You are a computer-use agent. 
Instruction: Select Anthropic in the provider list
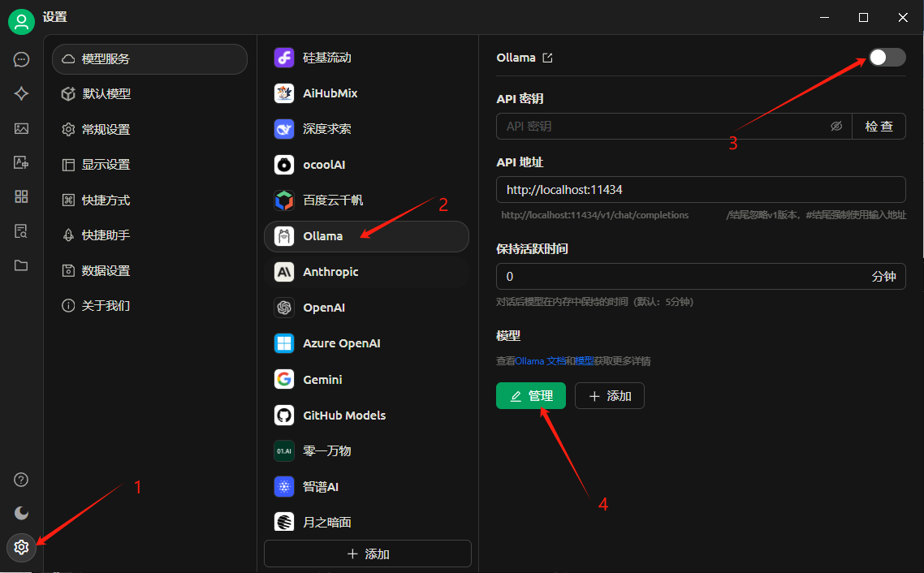(366, 272)
